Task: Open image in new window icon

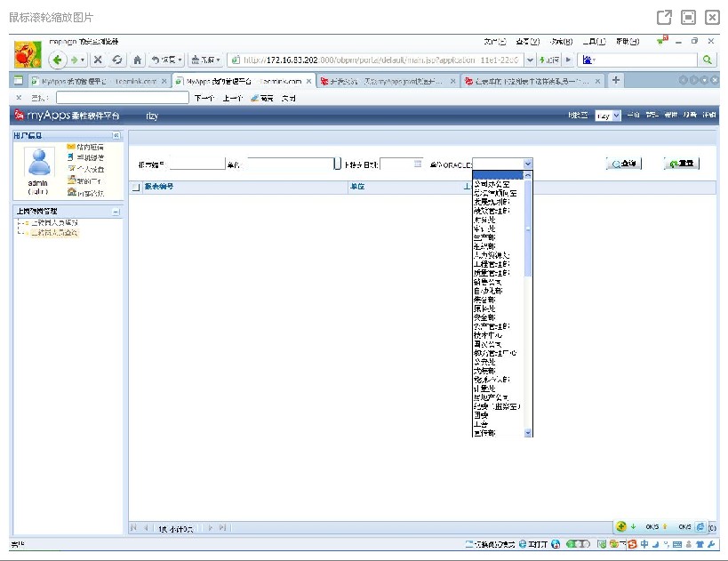Action: [x=664, y=18]
